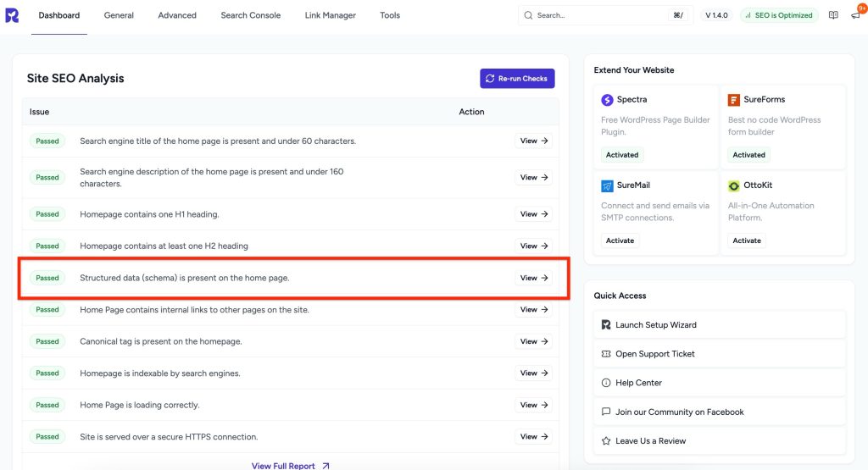Click the Spectra plugin icon
868x470 pixels.
point(607,100)
